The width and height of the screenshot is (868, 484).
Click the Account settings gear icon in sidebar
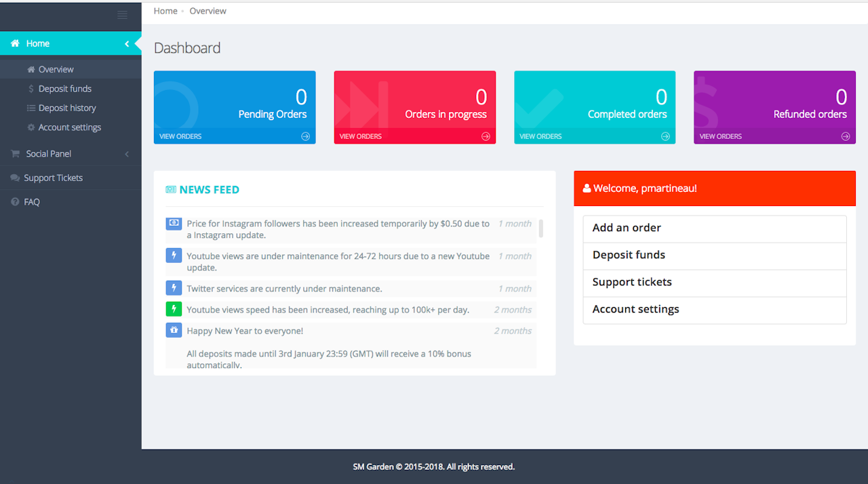pyautogui.click(x=31, y=127)
